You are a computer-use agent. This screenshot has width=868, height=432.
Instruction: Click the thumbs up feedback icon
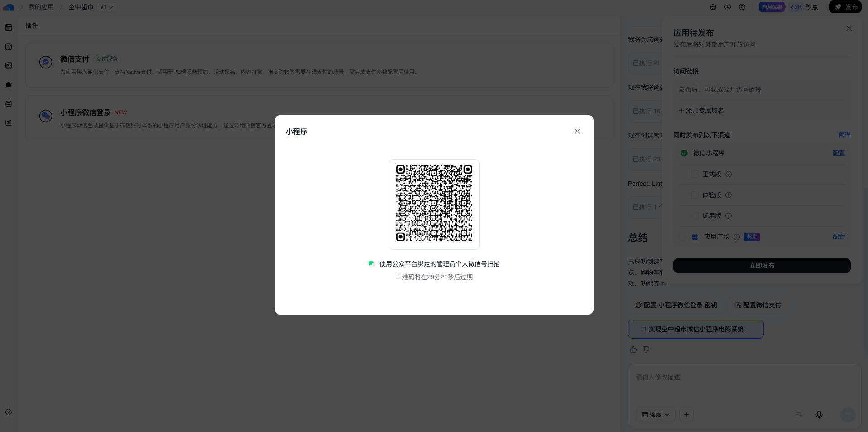633,349
